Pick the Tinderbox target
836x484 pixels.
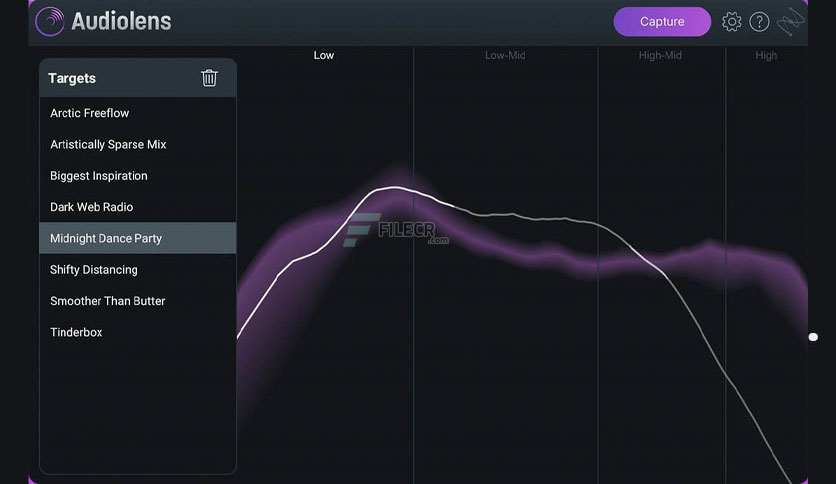138,332
